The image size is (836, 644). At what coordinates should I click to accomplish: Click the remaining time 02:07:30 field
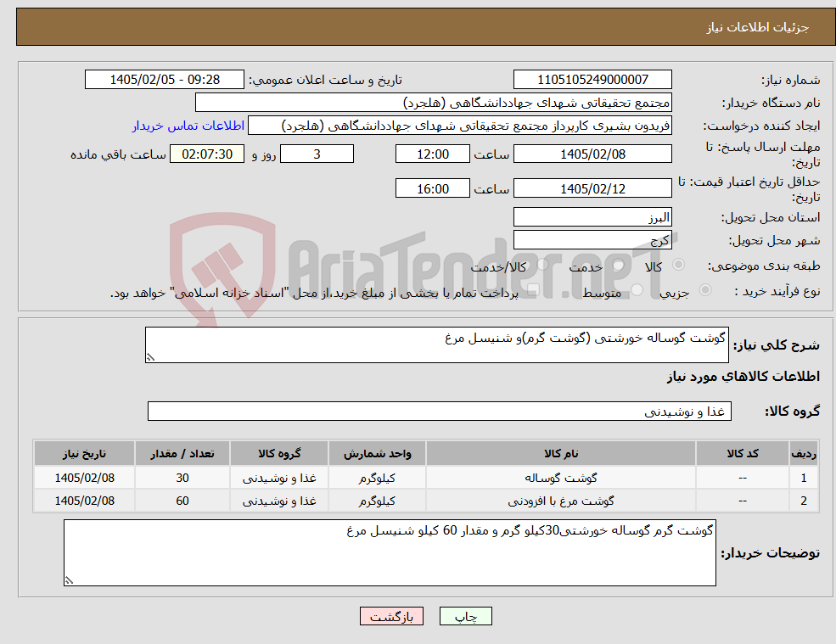[207, 154]
